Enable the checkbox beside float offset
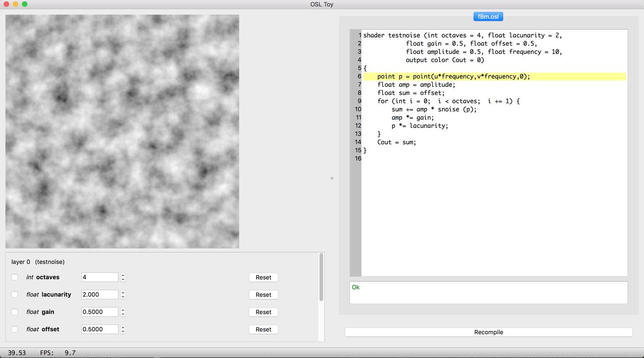 pos(15,329)
